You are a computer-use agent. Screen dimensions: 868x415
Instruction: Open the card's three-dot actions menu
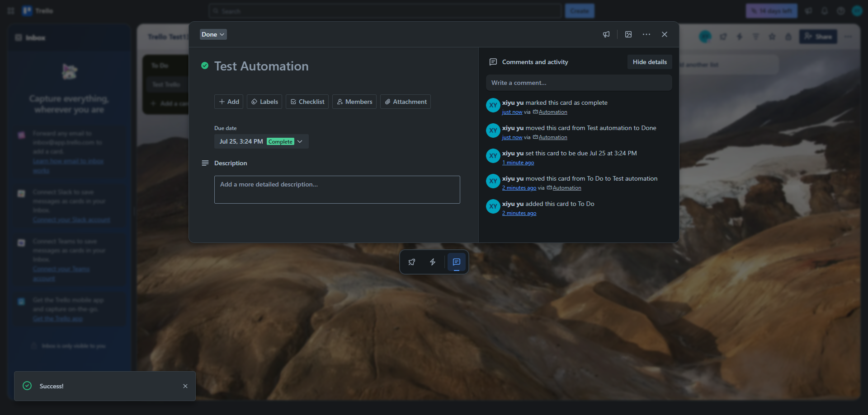coord(646,34)
